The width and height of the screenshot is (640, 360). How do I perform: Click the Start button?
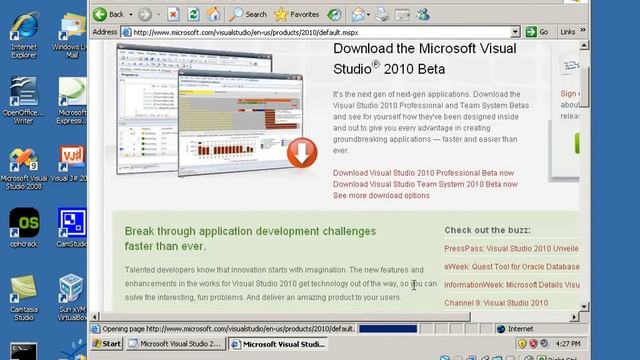(107, 344)
